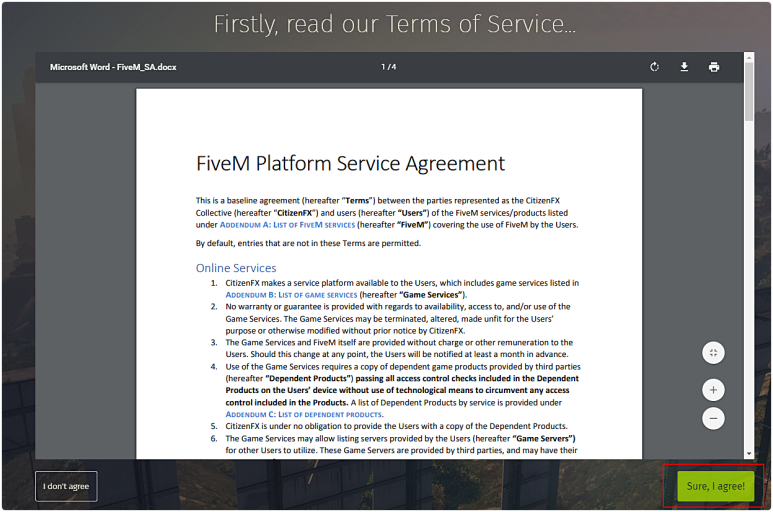
Task: Zoom in with the plus button
Action: [x=713, y=390]
